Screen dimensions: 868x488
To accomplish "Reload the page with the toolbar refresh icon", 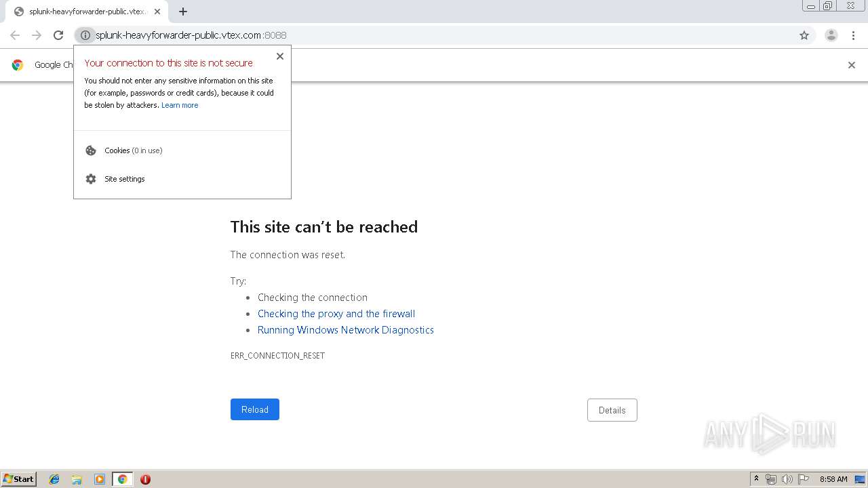I will [58, 35].
